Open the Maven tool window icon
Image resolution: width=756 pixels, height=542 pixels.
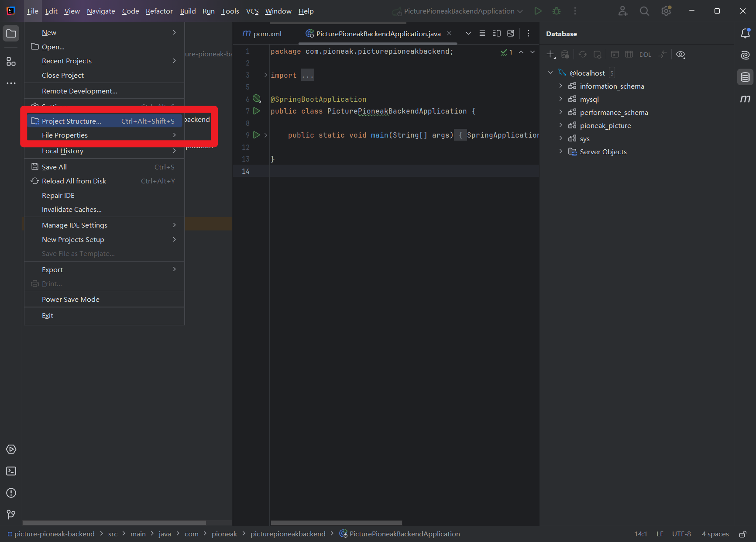coord(745,99)
